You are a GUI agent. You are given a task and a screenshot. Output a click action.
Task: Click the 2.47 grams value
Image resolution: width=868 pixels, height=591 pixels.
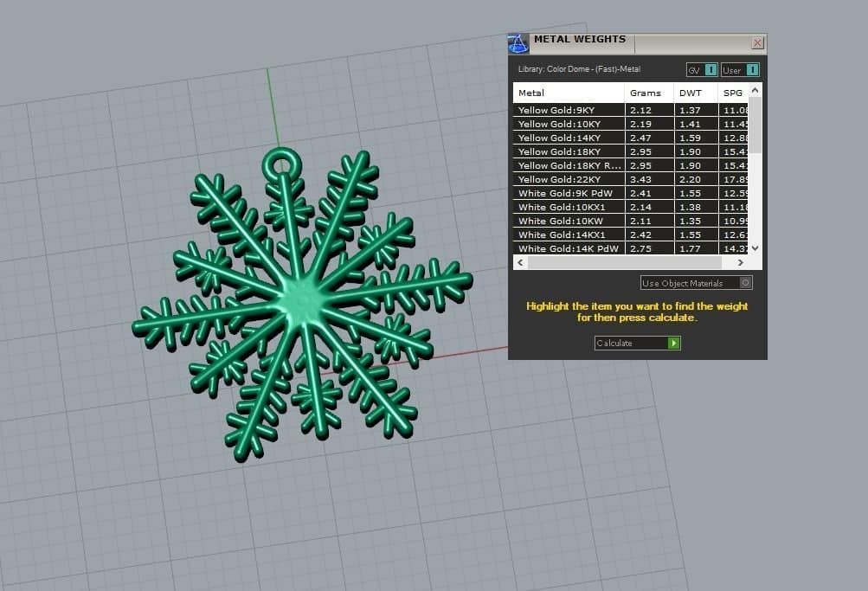(x=640, y=138)
